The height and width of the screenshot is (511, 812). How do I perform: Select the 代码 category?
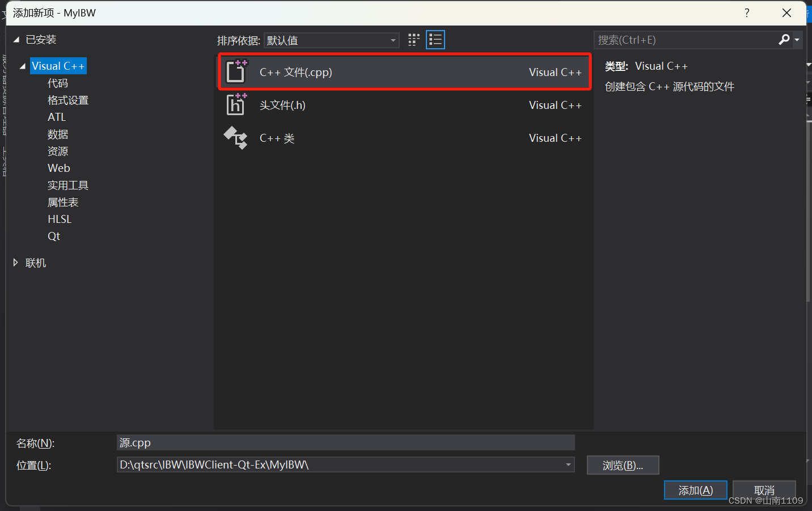58,83
